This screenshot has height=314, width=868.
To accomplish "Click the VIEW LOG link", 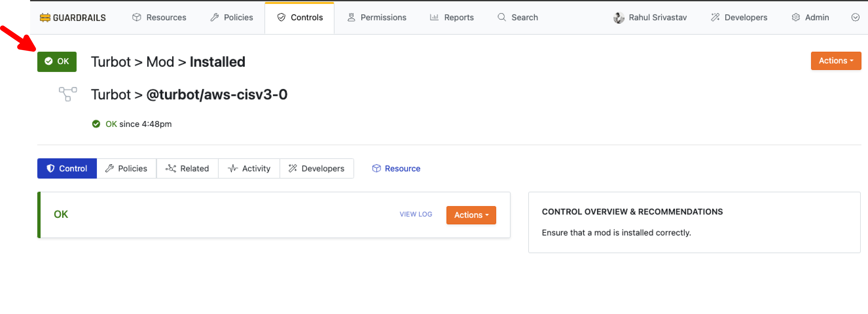I will [x=415, y=214].
